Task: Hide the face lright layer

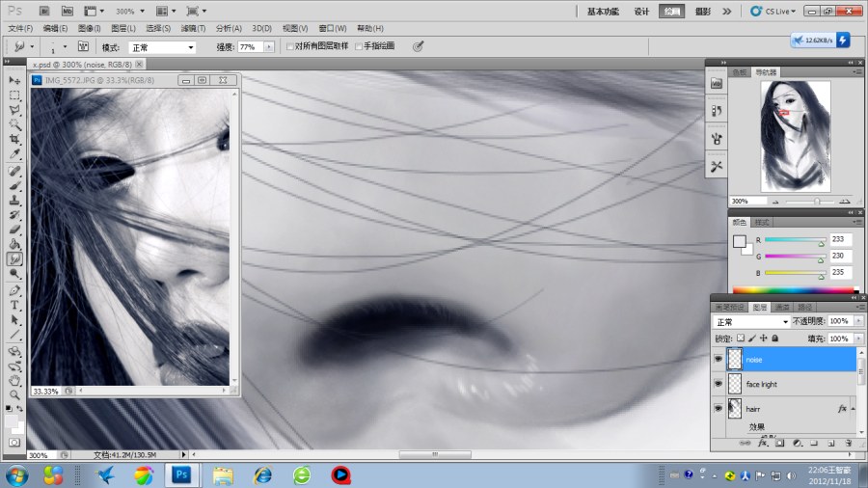Action: pos(718,384)
